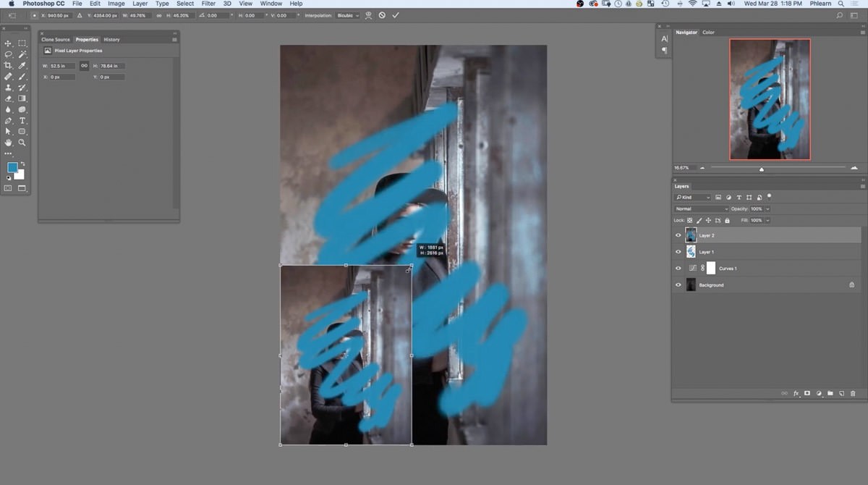Viewport: 868px width, 485px height.
Task: Change the screen mode
Action: pos(22,188)
